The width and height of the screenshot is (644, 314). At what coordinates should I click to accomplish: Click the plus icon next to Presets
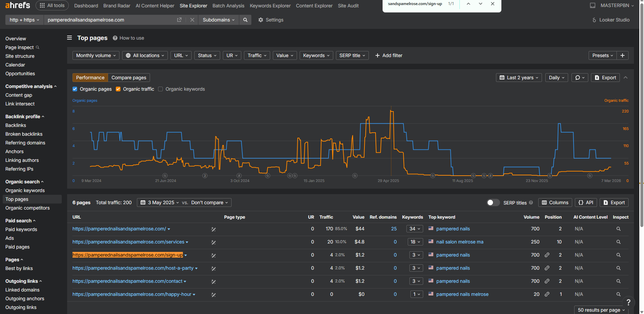pos(623,55)
